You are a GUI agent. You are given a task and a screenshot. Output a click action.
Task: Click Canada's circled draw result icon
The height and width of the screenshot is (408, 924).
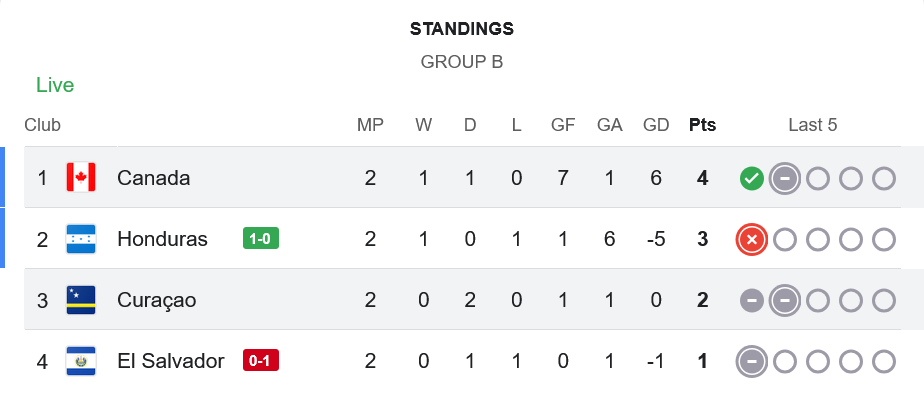(x=785, y=179)
